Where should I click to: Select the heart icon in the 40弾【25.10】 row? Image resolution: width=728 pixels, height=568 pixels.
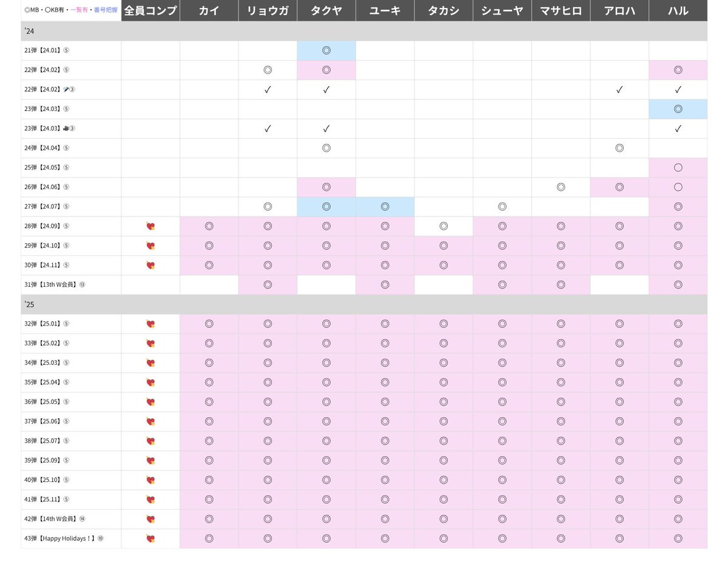click(151, 479)
